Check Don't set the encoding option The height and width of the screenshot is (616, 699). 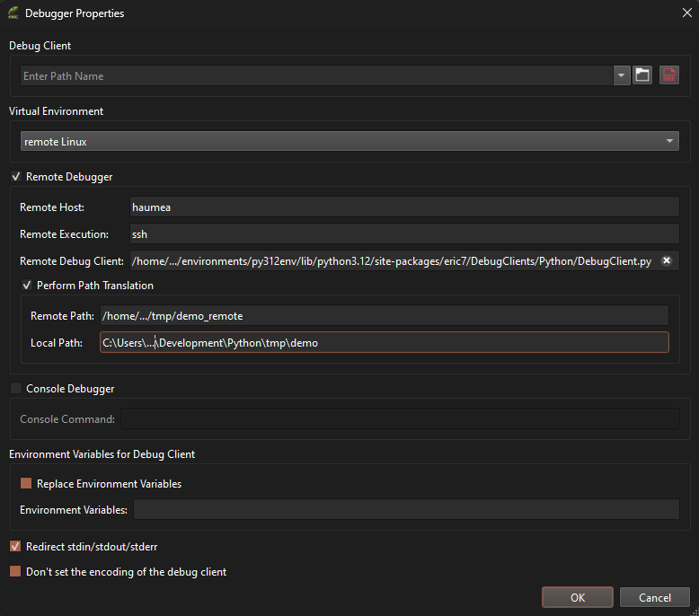pyautogui.click(x=15, y=571)
